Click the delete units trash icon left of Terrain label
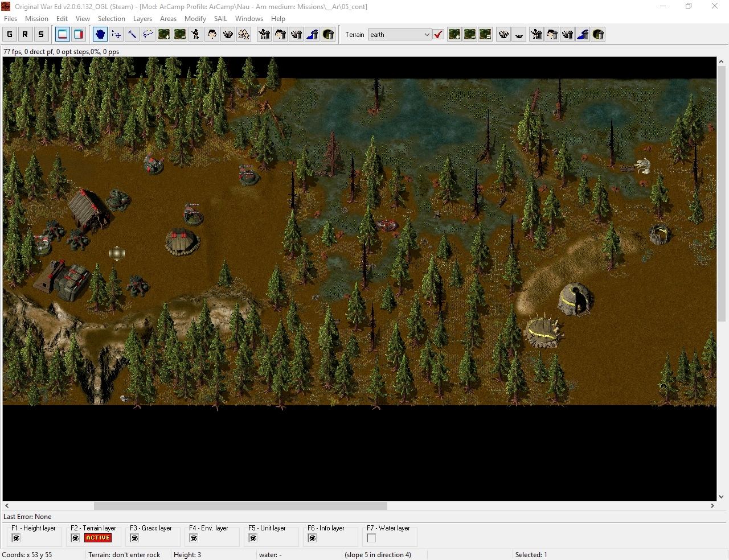Image resolution: width=729 pixels, height=560 pixels. pyautogui.click(x=265, y=35)
